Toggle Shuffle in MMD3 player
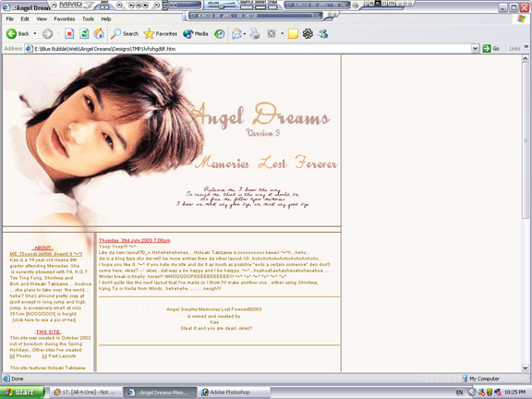Screen dimensions: 532x399 247,7
